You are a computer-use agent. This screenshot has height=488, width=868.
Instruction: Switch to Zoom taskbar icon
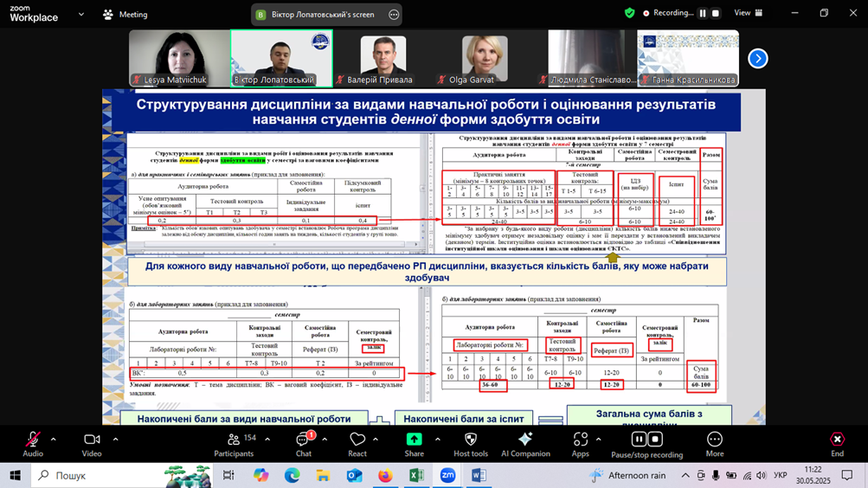point(447,475)
